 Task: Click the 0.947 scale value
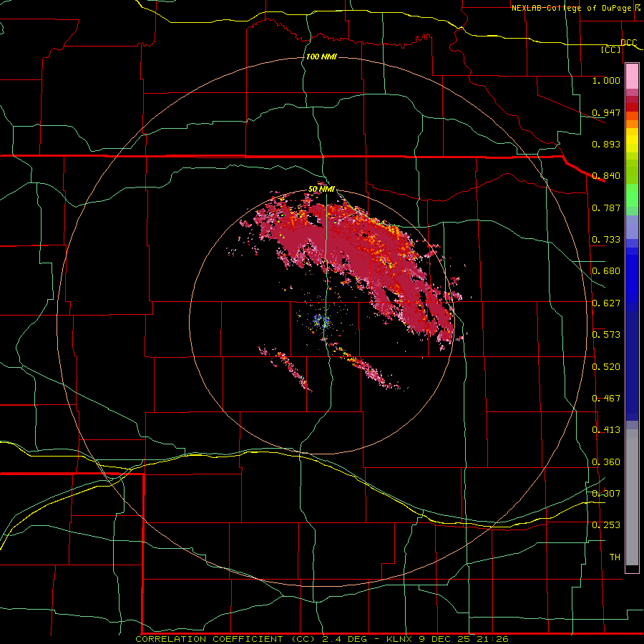coord(606,112)
